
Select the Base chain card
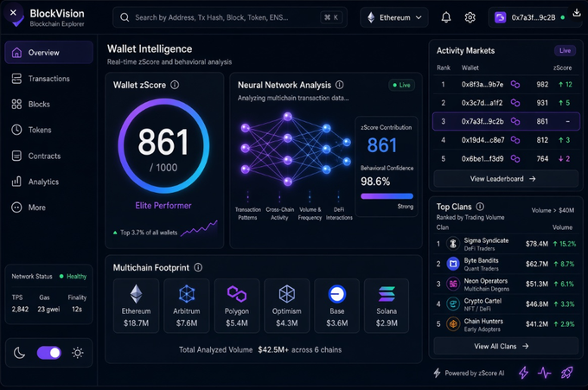point(336,305)
